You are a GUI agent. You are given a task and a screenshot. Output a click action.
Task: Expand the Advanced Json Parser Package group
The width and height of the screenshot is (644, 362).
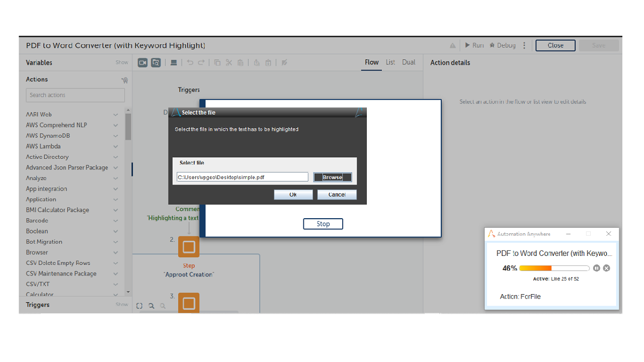115,167
